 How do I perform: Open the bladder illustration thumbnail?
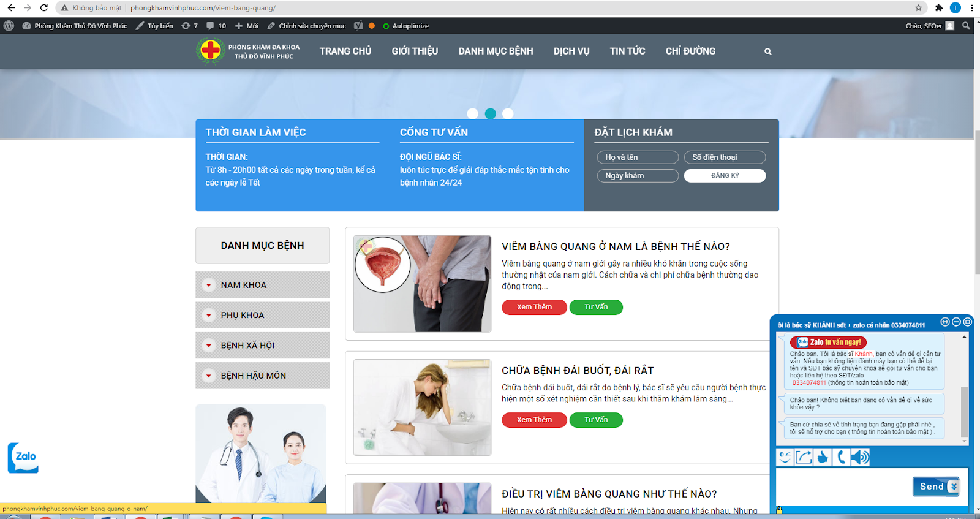[423, 284]
